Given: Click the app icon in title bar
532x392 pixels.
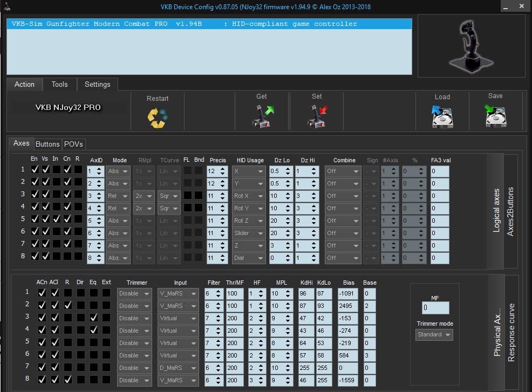Looking at the screenshot, I should 7,6.
